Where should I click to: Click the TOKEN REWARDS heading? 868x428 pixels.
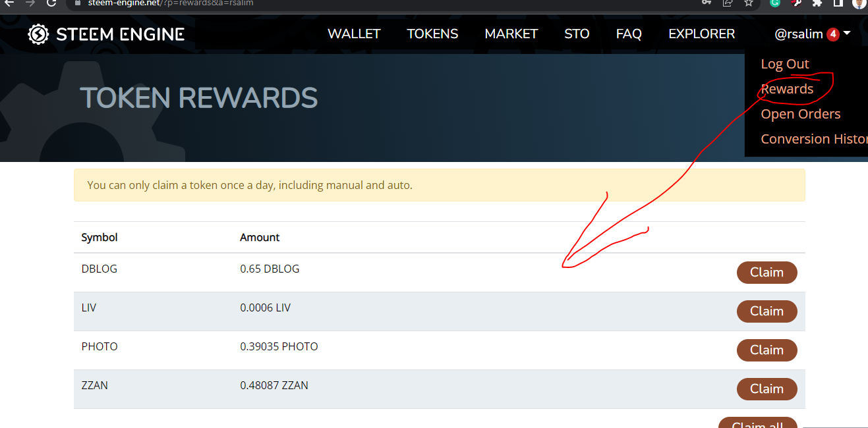coord(199,98)
